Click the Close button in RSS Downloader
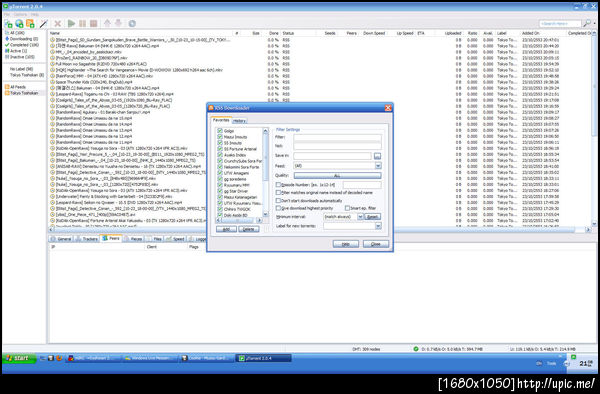 (x=376, y=244)
